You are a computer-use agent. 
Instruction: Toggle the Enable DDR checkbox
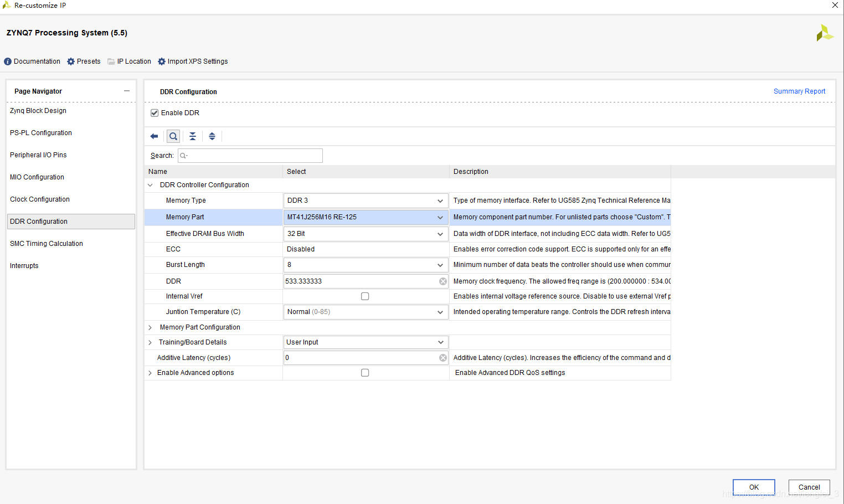155,113
